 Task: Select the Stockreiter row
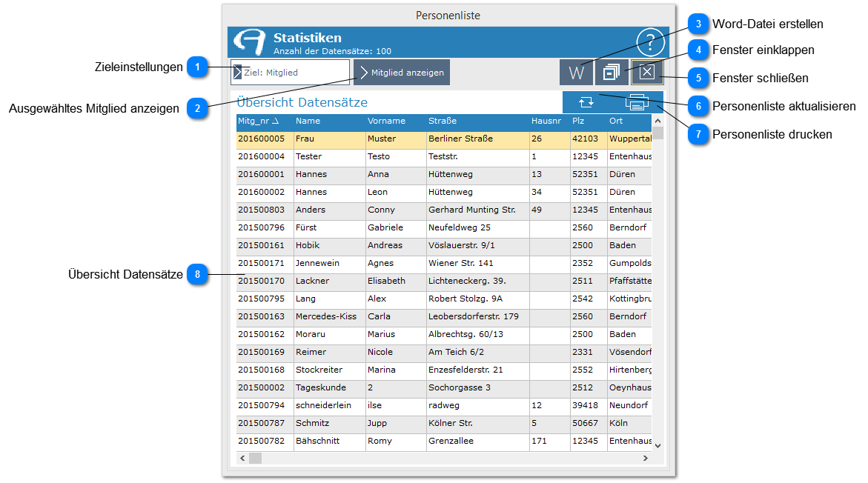point(444,370)
